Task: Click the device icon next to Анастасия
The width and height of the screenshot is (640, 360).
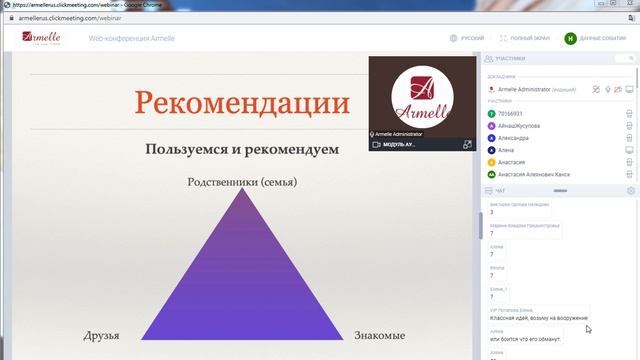Action: 629,162
